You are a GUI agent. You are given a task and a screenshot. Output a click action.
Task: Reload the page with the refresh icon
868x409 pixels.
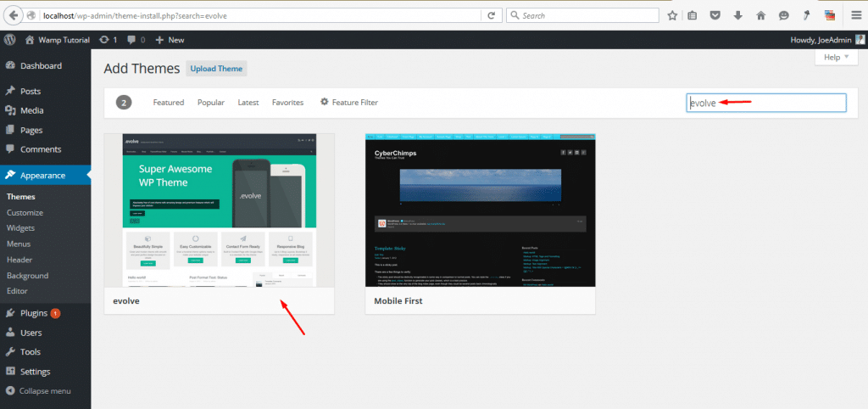[491, 16]
